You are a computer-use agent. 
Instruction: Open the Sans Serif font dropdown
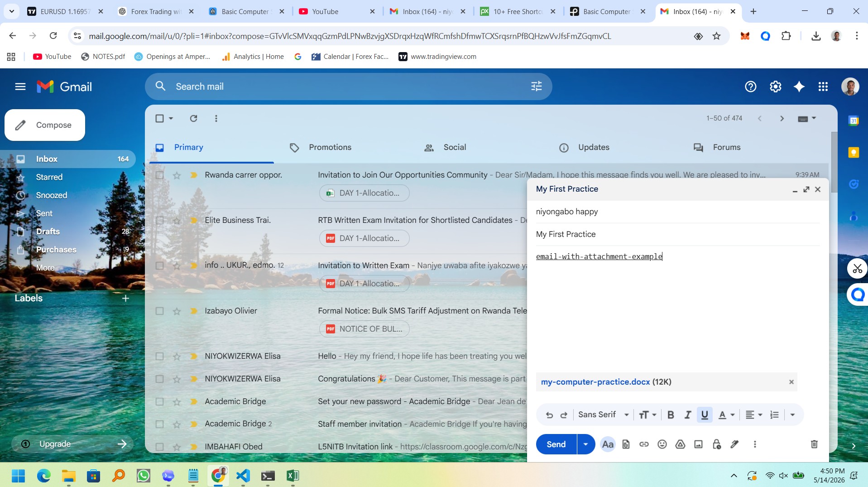603,415
